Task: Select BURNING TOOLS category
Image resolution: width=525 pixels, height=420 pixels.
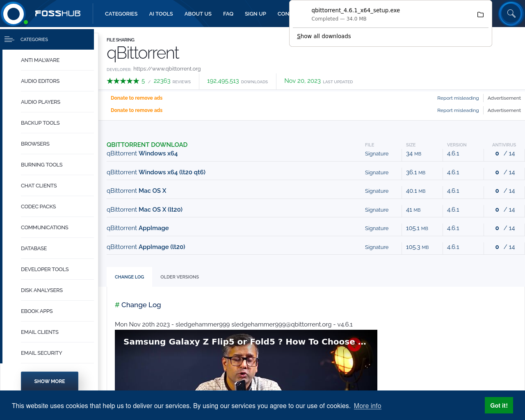Action: point(42,164)
